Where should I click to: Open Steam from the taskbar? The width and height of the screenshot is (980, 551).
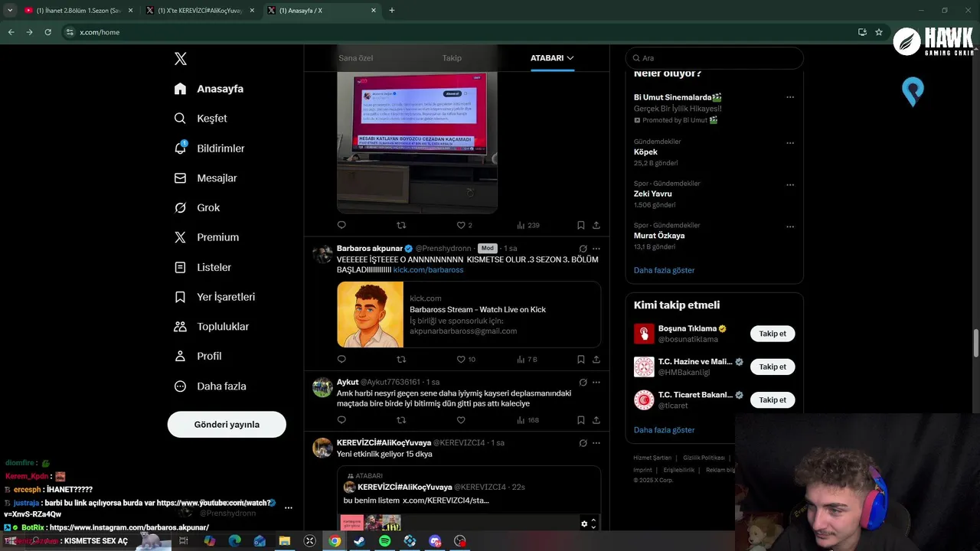click(x=360, y=541)
